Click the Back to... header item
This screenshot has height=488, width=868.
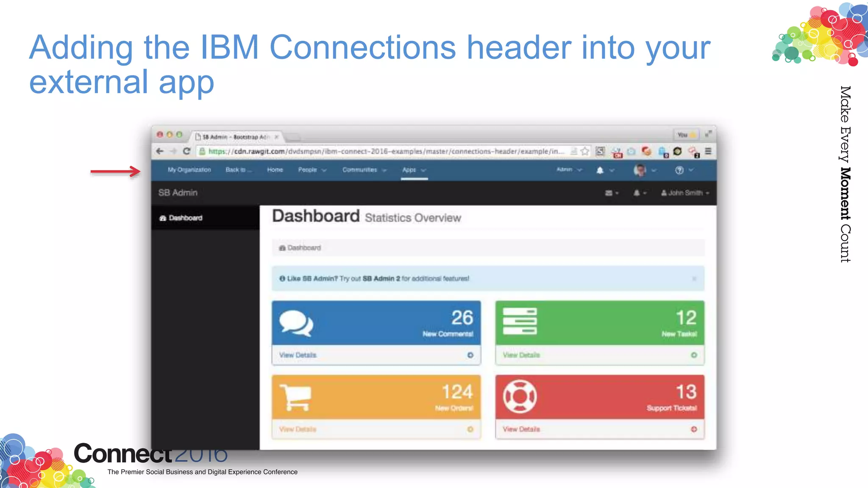239,170
